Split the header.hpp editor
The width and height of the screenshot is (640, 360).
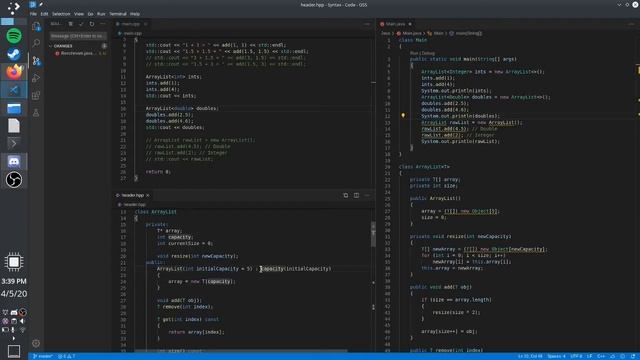coord(356,196)
